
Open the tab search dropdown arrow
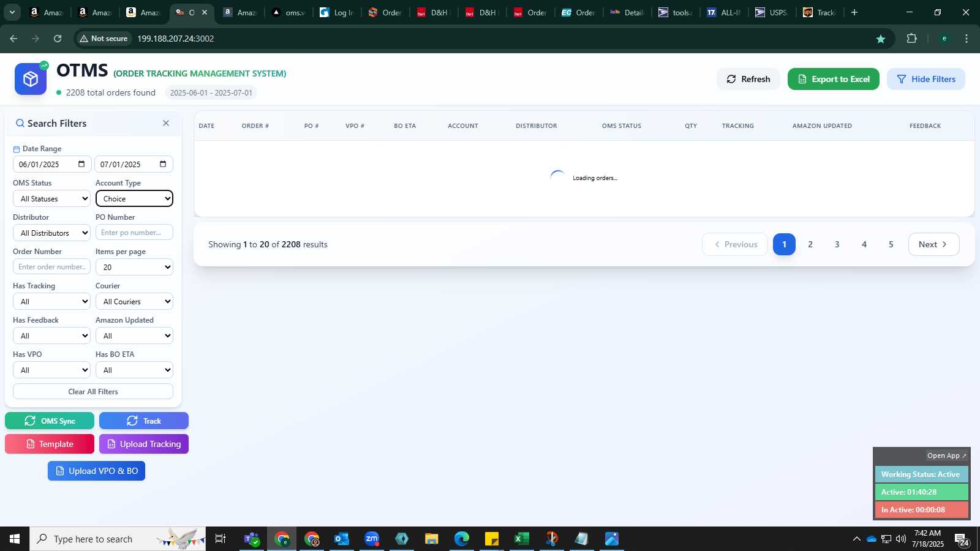[x=12, y=12]
